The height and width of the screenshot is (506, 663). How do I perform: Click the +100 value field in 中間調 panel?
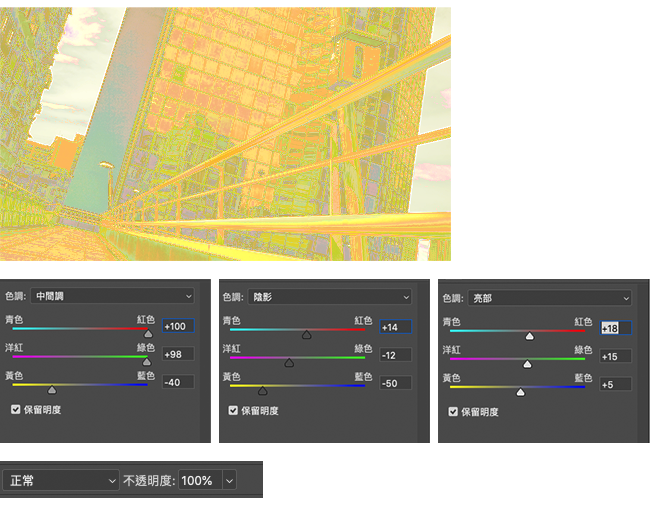[x=178, y=326]
